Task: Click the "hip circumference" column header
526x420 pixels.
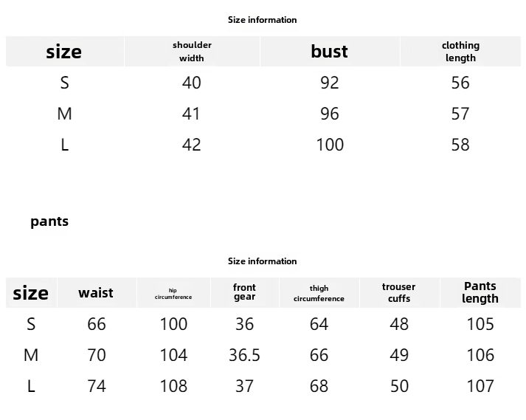Action: coord(173,294)
